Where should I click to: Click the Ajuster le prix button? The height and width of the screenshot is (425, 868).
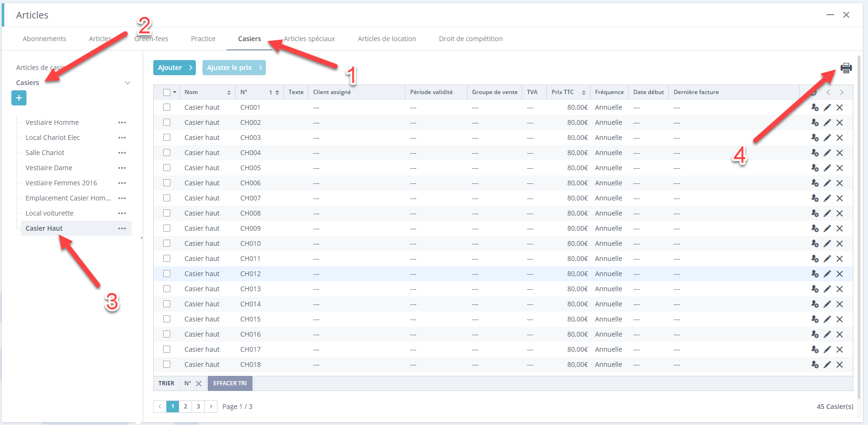[234, 68]
